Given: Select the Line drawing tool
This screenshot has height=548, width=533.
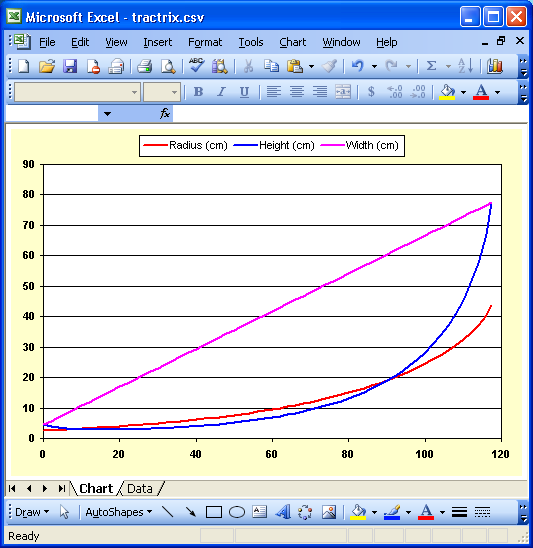Looking at the screenshot, I should pyautogui.click(x=168, y=512).
